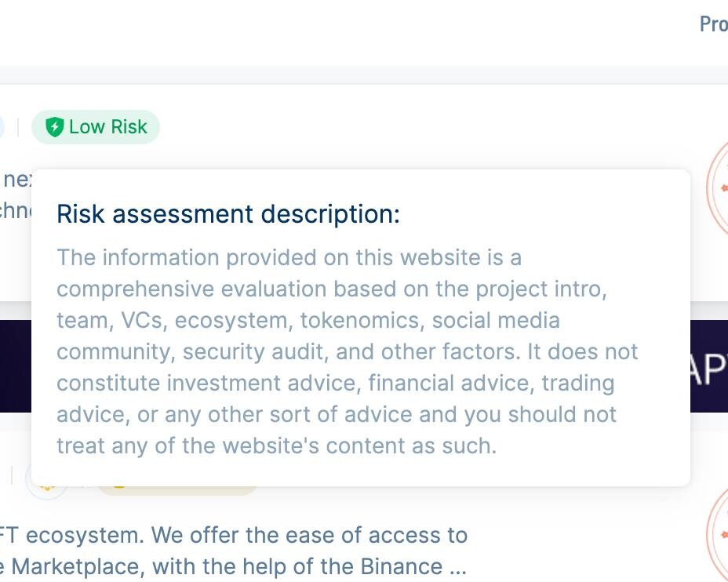This screenshot has height=582, width=728.
Task: Click the dark banner's left edge
Action: tap(16, 366)
